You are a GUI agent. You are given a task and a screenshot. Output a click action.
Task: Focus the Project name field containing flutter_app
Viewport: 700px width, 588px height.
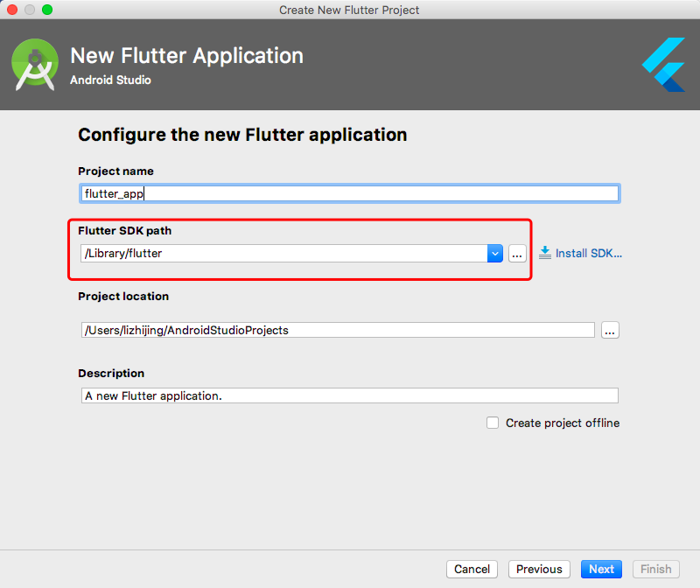click(x=349, y=193)
